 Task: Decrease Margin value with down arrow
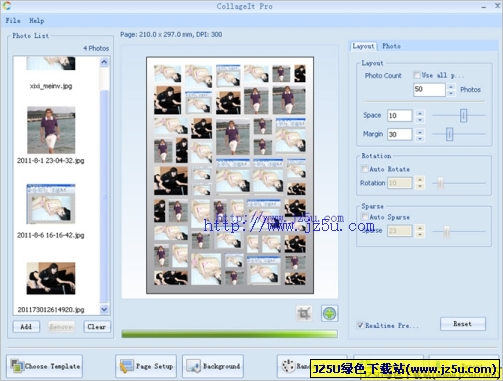tap(420, 138)
